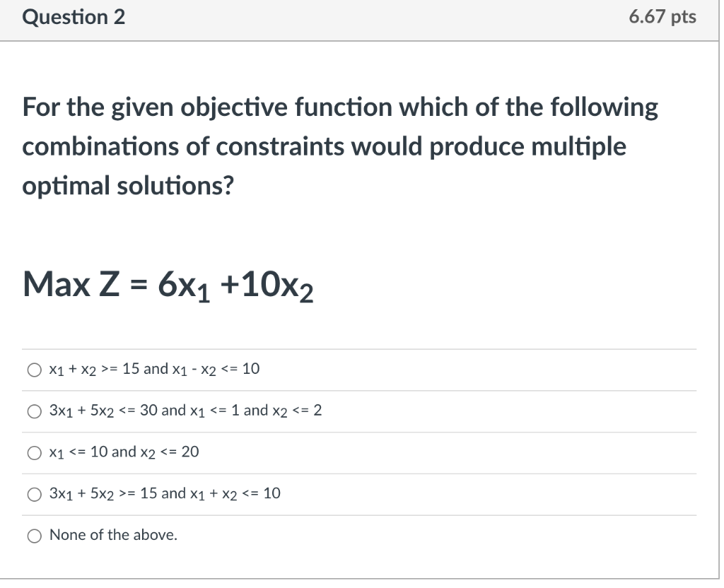Viewport: 724px width, 588px height.
Task: Click the "Question 2" header text
Action: (x=74, y=16)
